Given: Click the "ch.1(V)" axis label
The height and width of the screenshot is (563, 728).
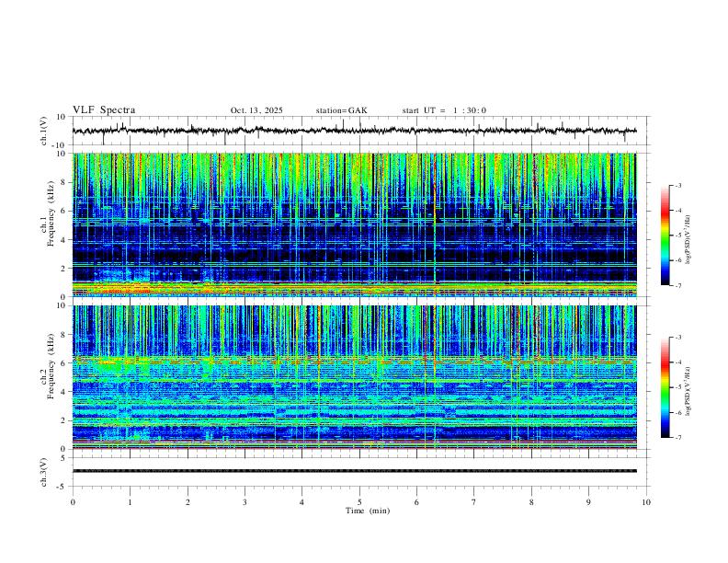Looking at the screenshot, I should coord(44,131).
